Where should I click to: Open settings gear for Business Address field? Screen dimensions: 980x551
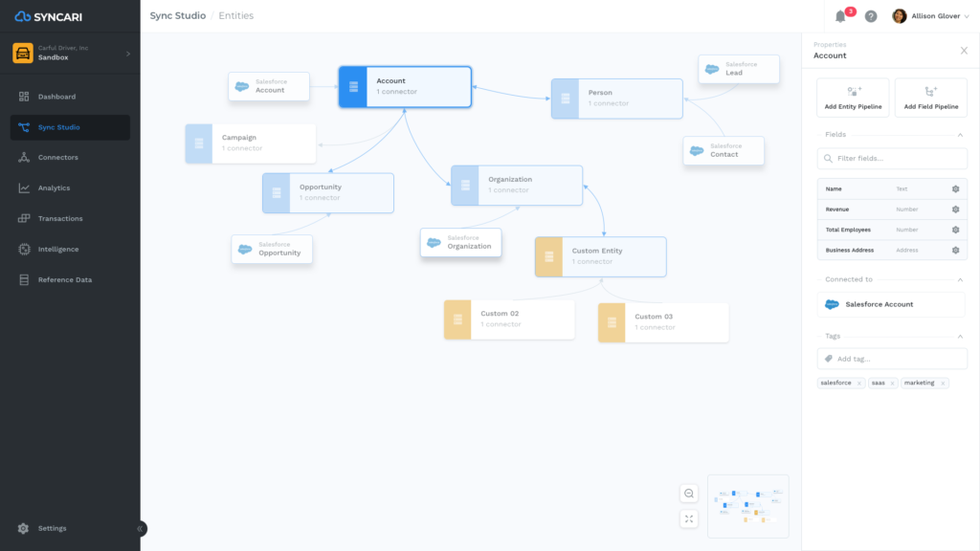(956, 251)
